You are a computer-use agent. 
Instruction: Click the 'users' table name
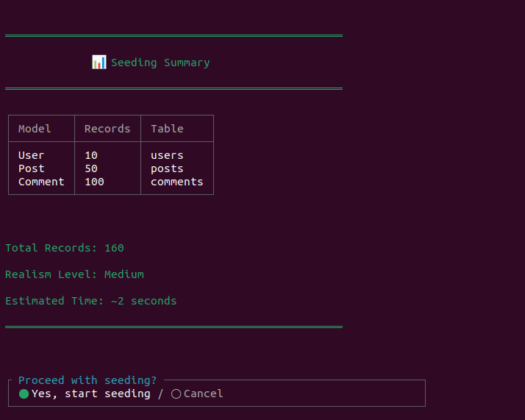pyautogui.click(x=167, y=155)
